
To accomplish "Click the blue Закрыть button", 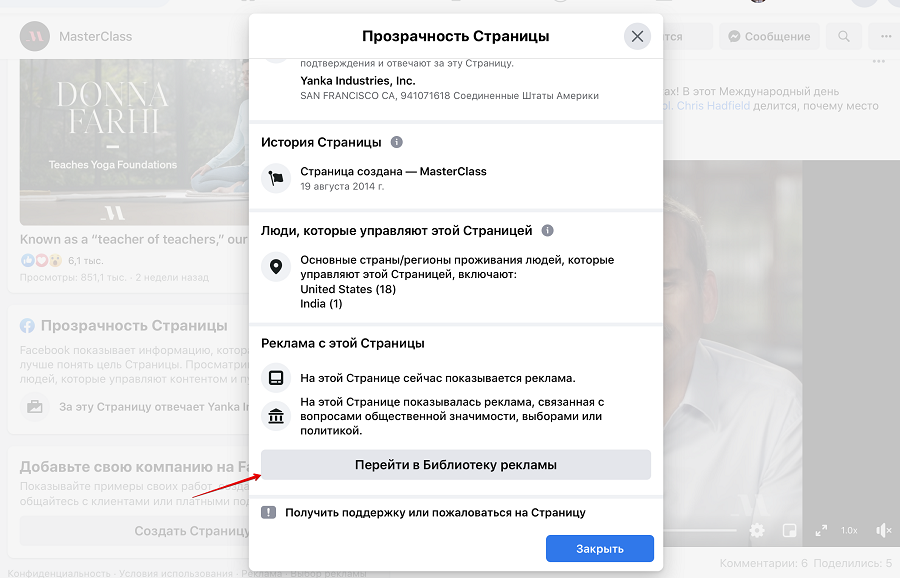I will click(x=600, y=549).
